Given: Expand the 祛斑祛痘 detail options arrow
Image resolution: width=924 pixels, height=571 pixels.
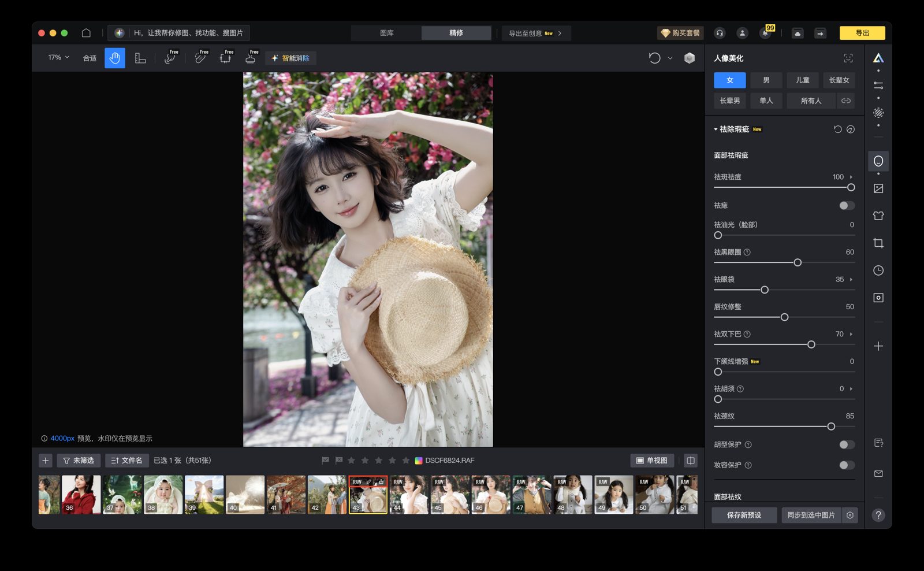Looking at the screenshot, I should click(x=850, y=177).
